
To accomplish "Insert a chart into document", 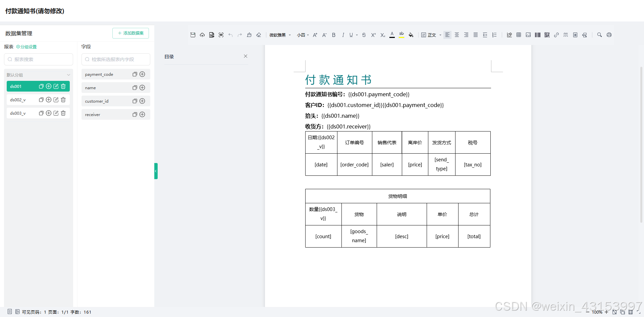I will pyautogui.click(x=509, y=35).
